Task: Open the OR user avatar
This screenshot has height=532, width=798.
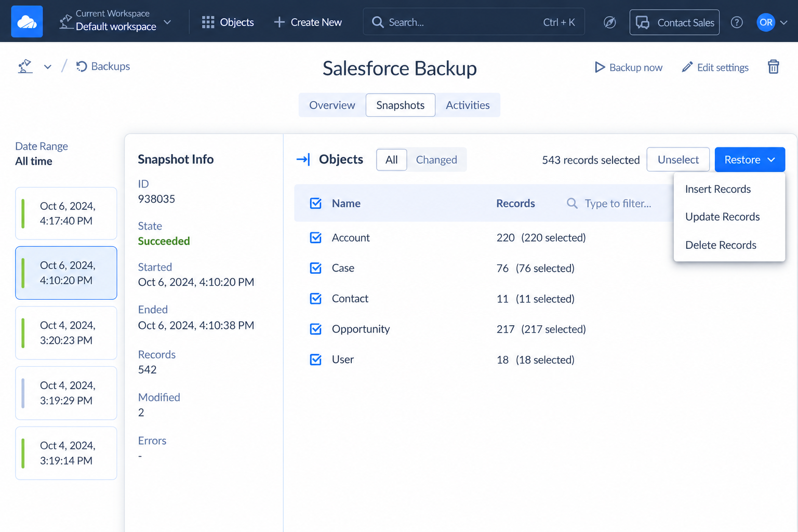Action: tap(766, 22)
